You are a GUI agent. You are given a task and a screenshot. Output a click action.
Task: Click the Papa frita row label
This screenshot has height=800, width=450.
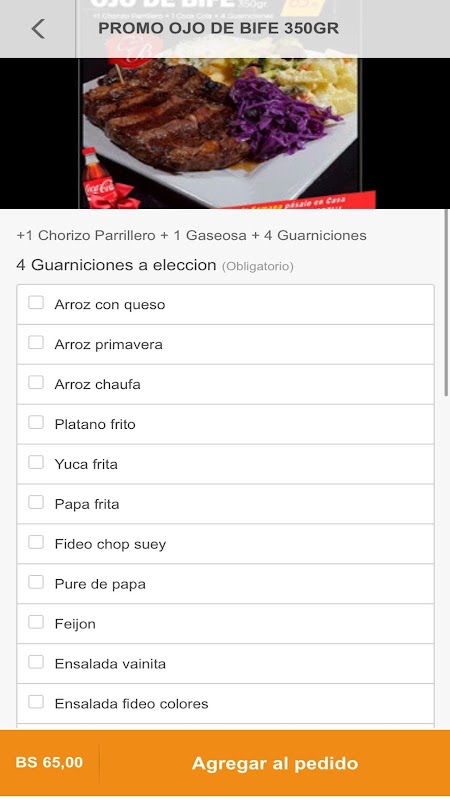[87, 504]
